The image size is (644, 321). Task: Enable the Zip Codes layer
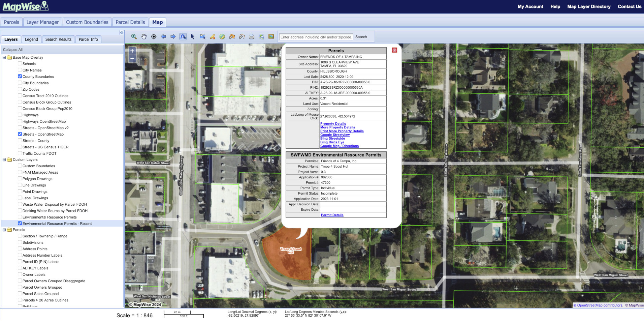pos(20,89)
